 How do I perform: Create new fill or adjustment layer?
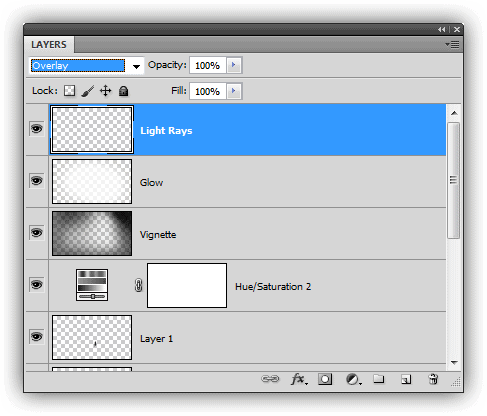[353, 379]
